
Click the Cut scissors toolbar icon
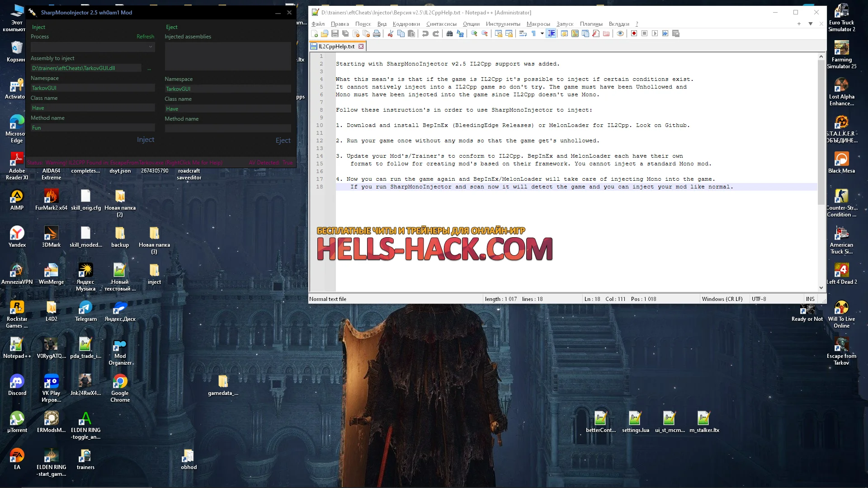(x=390, y=33)
